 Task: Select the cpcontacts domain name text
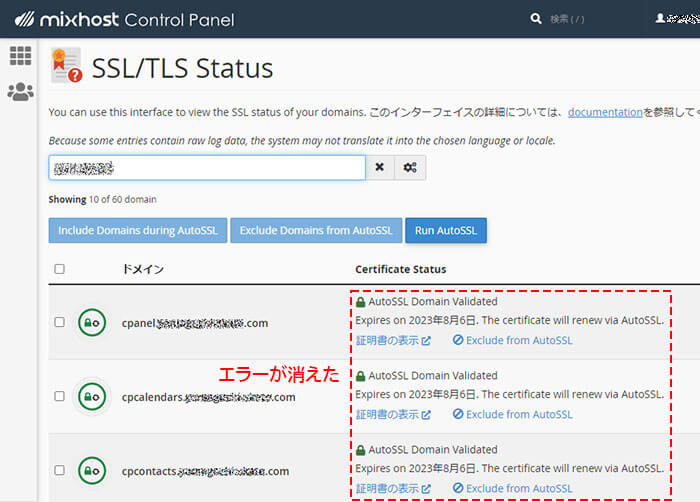pyautogui.click(x=205, y=471)
